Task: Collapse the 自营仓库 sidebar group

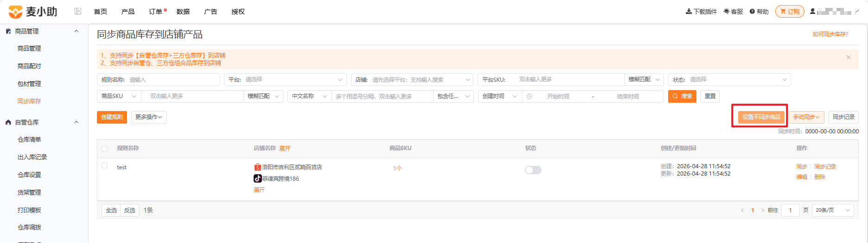Action: 77,122
